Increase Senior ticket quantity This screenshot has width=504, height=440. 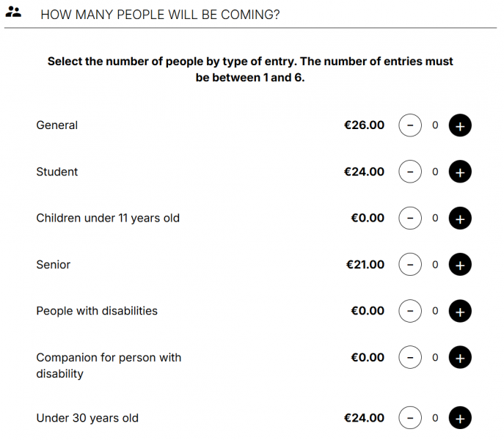pyautogui.click(x=459, y=265)
